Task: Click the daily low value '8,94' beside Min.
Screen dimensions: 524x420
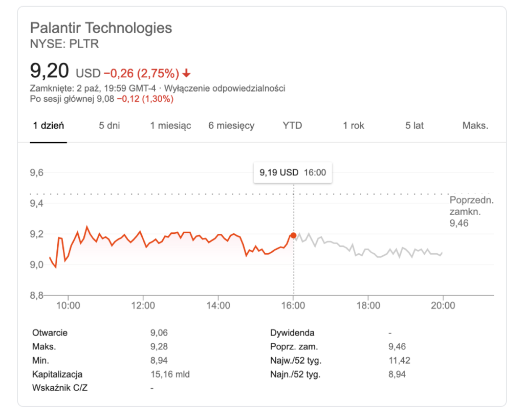Action: [x=159, y=361]
